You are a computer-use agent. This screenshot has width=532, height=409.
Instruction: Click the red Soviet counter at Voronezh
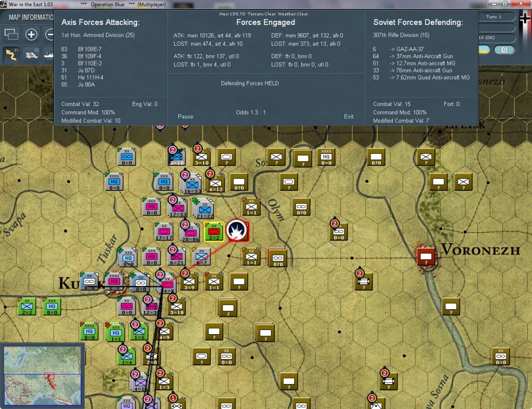pos(426,256)
